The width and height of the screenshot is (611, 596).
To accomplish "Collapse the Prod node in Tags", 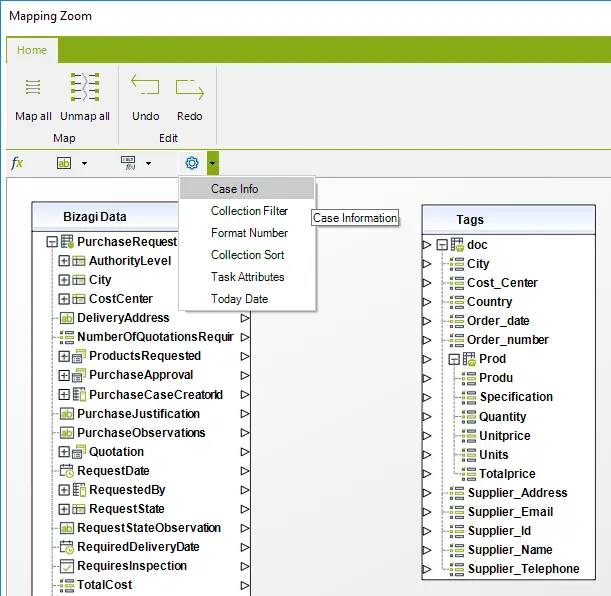I will (454, 359).
